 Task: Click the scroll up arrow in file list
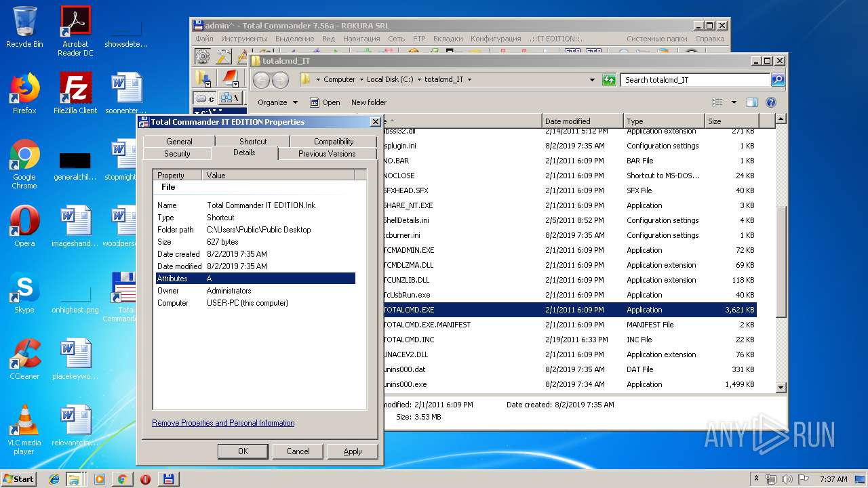pos(781,119)
